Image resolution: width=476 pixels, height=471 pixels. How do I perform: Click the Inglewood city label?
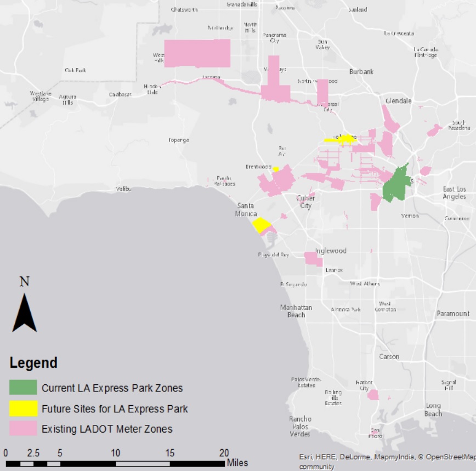[x=331, y=251]
